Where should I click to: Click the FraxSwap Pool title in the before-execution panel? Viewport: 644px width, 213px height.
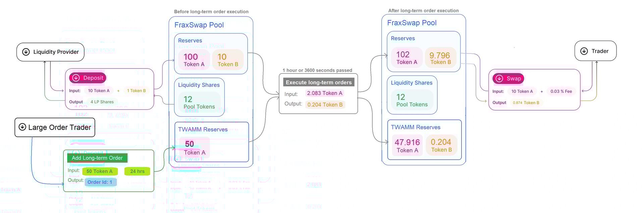coord(199,25)
